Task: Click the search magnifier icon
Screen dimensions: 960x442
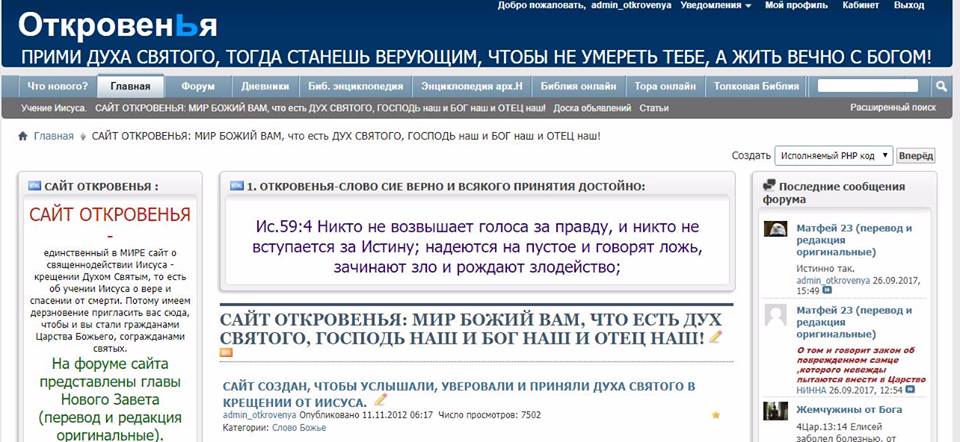Action: [x=940, y=86]
